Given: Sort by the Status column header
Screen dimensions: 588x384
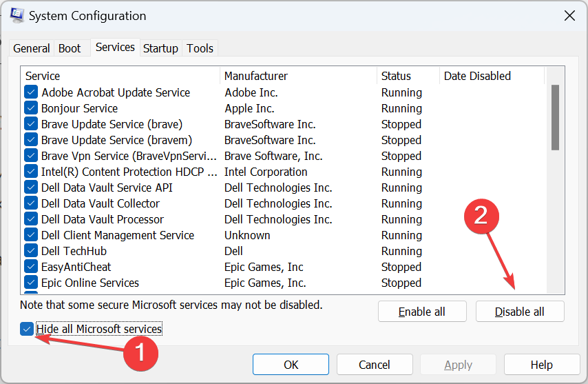Looking at the screenshot, I should tap(408, 76).
